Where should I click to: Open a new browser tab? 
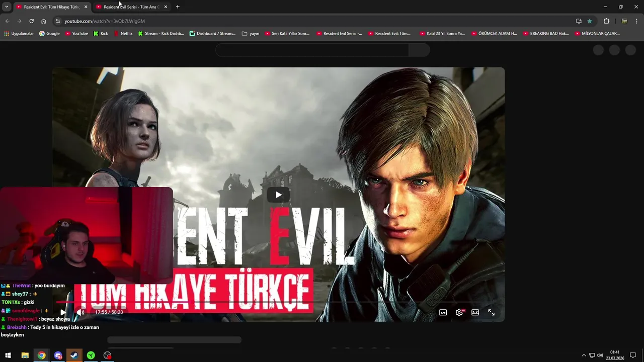(x=178, y=7)
